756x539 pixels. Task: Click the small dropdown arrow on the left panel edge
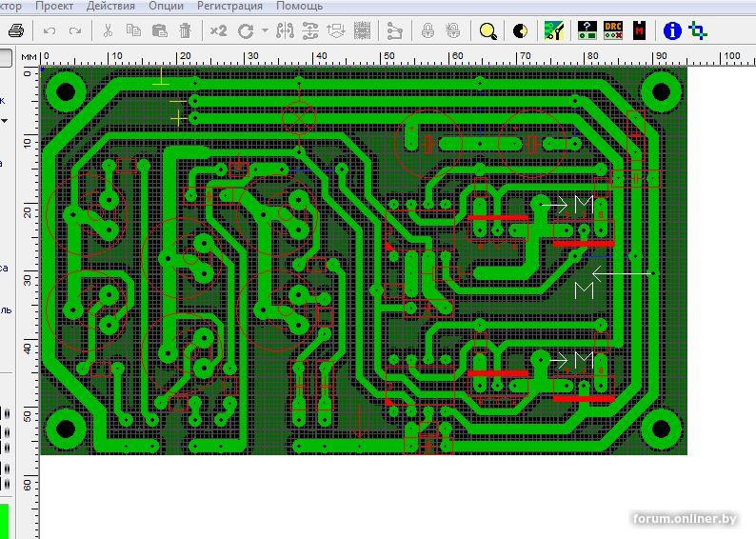[4, 121]
